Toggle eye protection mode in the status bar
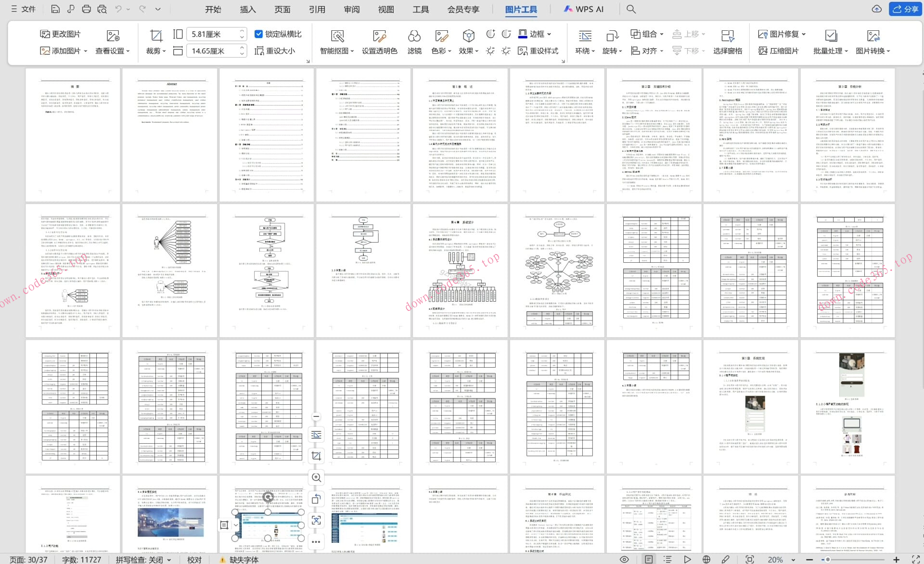The image size is (924, 564). click(x=624, y=559)
